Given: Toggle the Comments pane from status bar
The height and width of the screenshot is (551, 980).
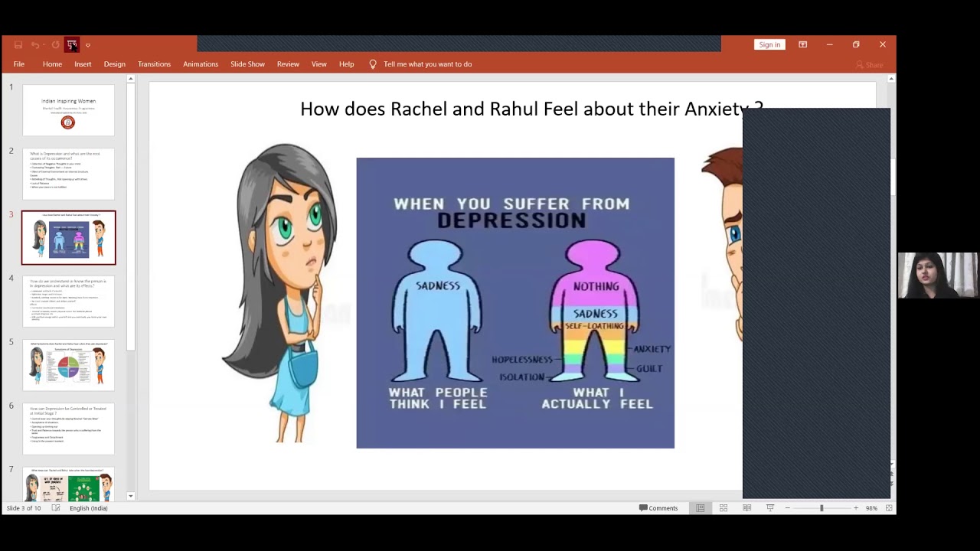Looking at the screenshot, I should coord(658,508).
